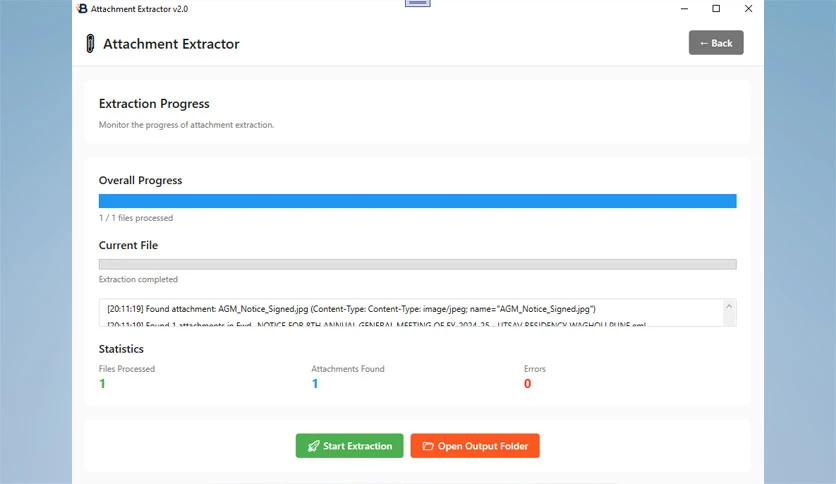Click the Statistics heading

(x=121, y=349)
